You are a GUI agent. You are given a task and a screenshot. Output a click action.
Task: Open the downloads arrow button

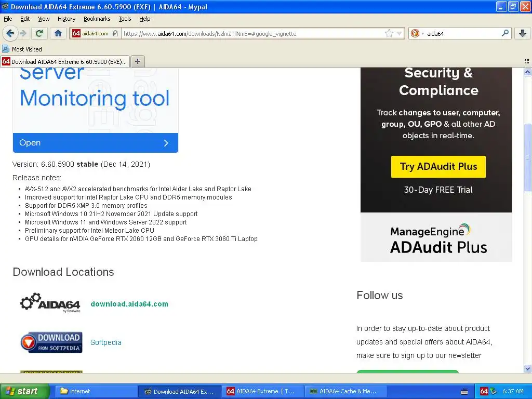tap(523, 33)
